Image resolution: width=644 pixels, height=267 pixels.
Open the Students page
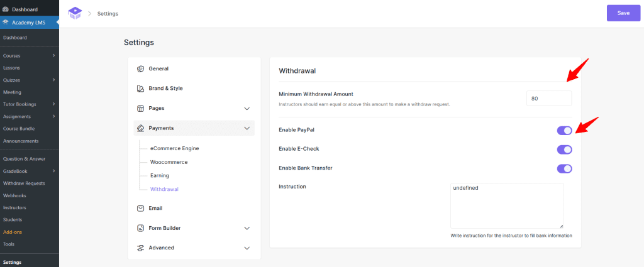pos(13,220)
